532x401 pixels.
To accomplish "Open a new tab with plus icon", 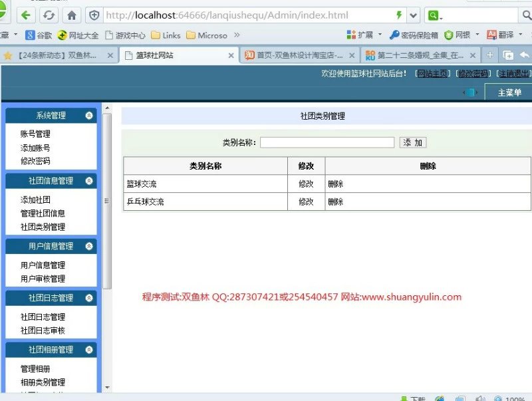I will pos(489,55).
